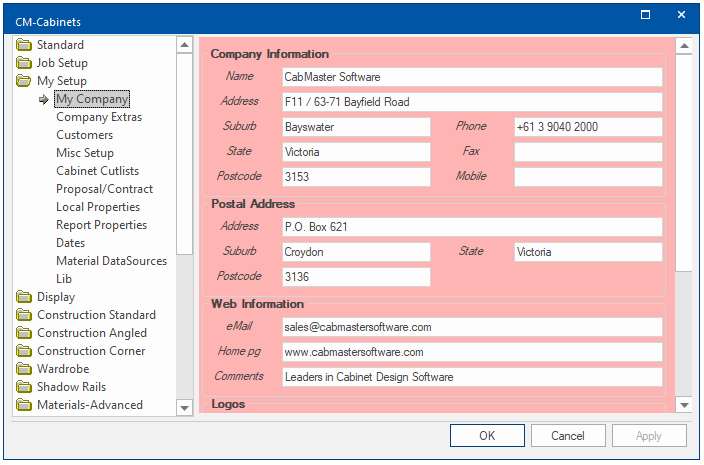Expand the Standard category label

[60, 45]
